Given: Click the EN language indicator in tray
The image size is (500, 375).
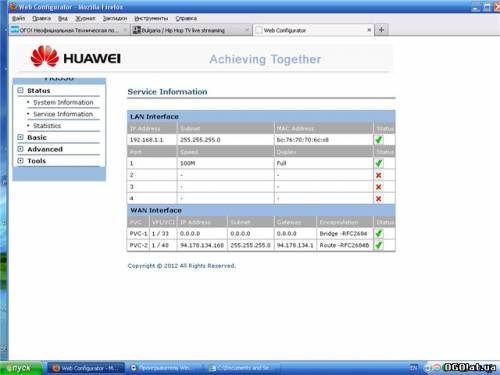Looking at the screenshot, I should (413, 368).
